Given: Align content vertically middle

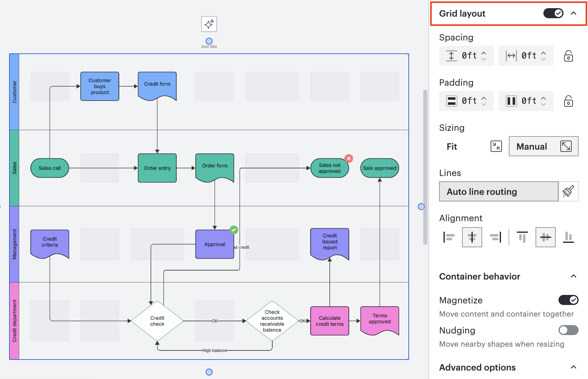Looking at the screenshot, I should point(545,237).
